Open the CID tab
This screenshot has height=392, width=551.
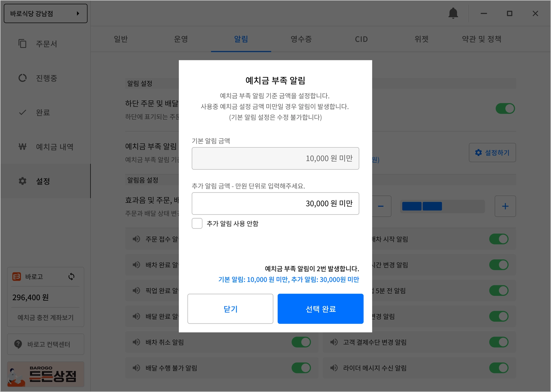pyautogui.click(x=361, y=39)
